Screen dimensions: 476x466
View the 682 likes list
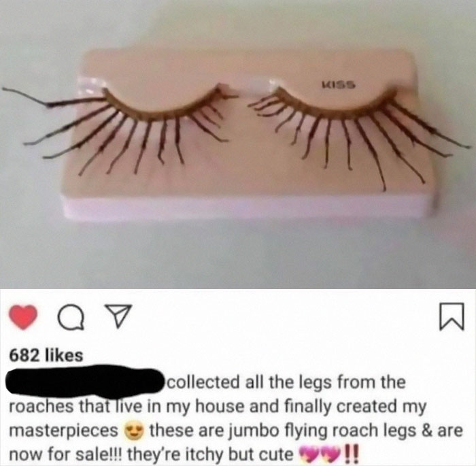(x=46, y=355)
